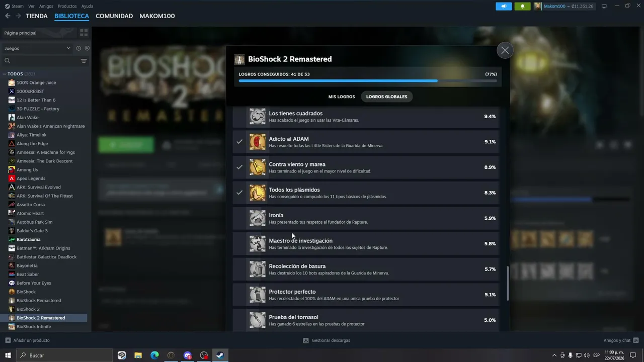
Task: Open the 'Productos' menu
Action: click(x=67, y=6)
